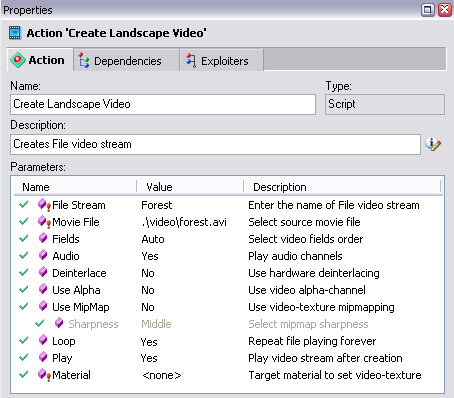Screen dimensions: 454x398
Task: Click the Audio gem icon
Action: [43, 255]
